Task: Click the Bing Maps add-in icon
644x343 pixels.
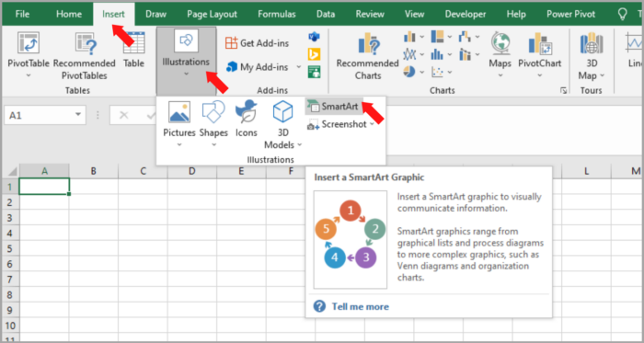Action: pyautogui.click(x=315, y=54)
